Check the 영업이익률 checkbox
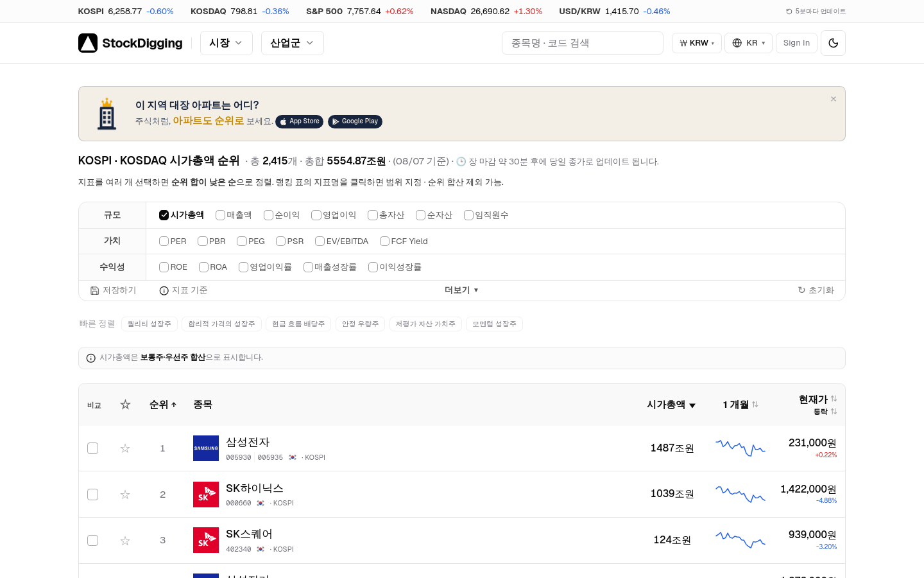 coord(243,267)
